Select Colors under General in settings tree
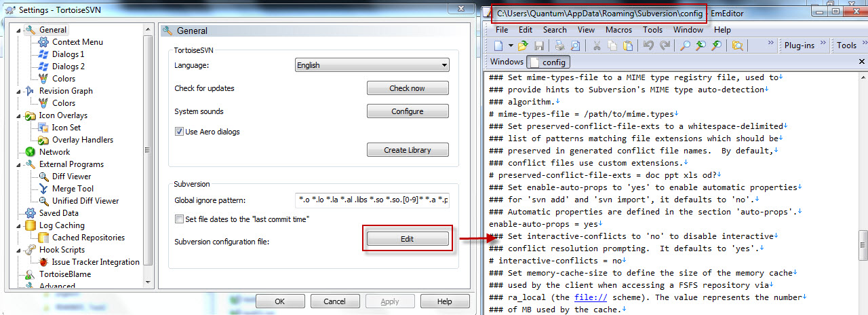This screenshot has width=868, height=315. point(64,79)
